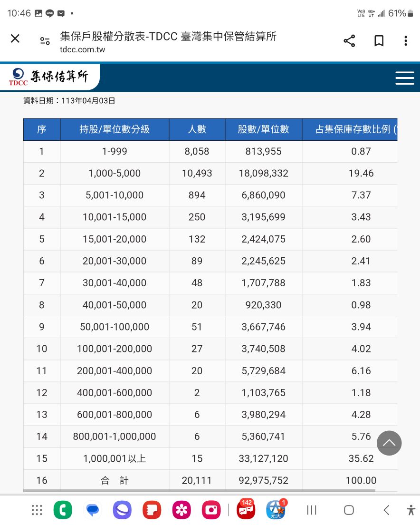Open the three-dot overflow menu
This screenshot has width=420, height=525.
(x=406, y=41)
